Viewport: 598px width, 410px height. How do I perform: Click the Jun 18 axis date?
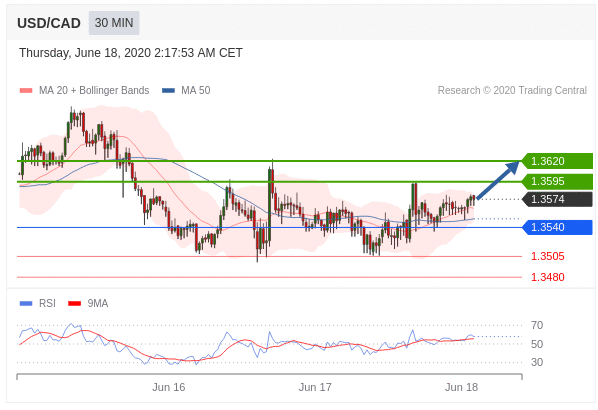pyautogui.click(x=461, y=387)
